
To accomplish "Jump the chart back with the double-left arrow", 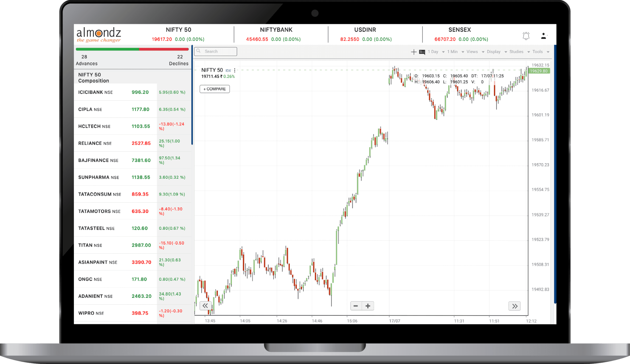I will tap(205, 306).
